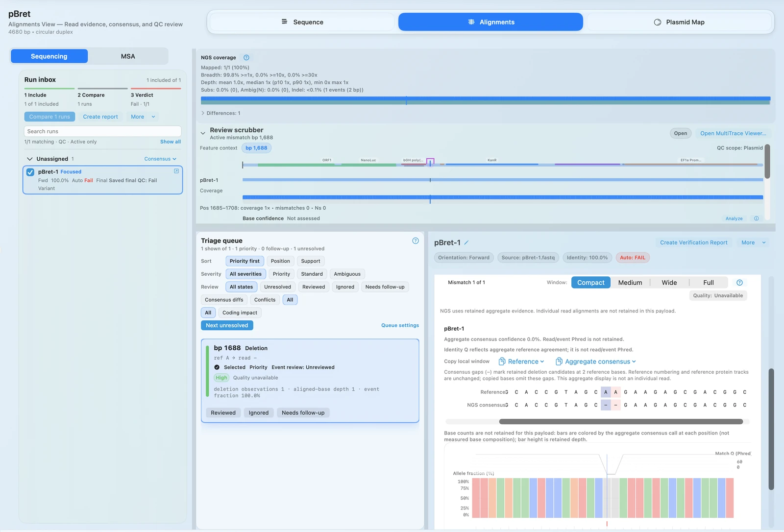This screenshot has height=532, width=784.
Task: Filter review state to Unresolved
Action: [x=277, y=287]
